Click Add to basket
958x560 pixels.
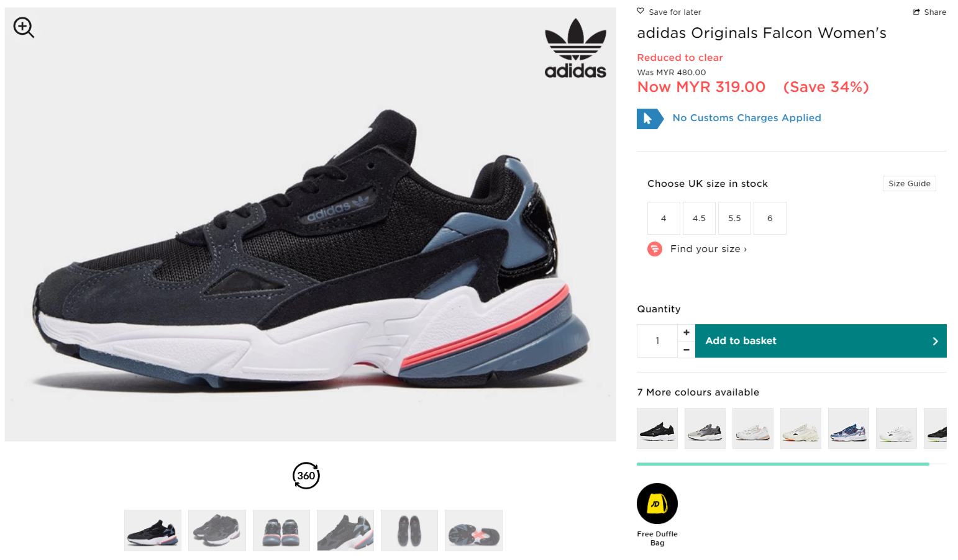pos(821,341)
